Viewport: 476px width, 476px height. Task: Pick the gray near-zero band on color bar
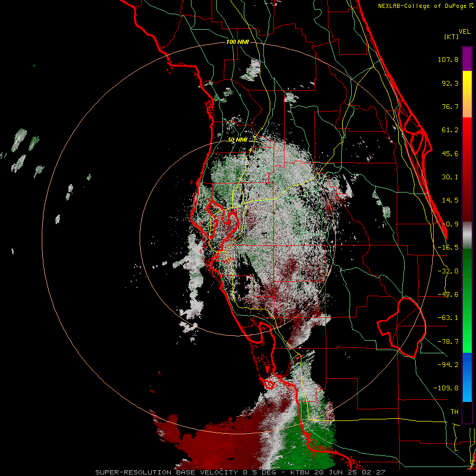(467, 235)
